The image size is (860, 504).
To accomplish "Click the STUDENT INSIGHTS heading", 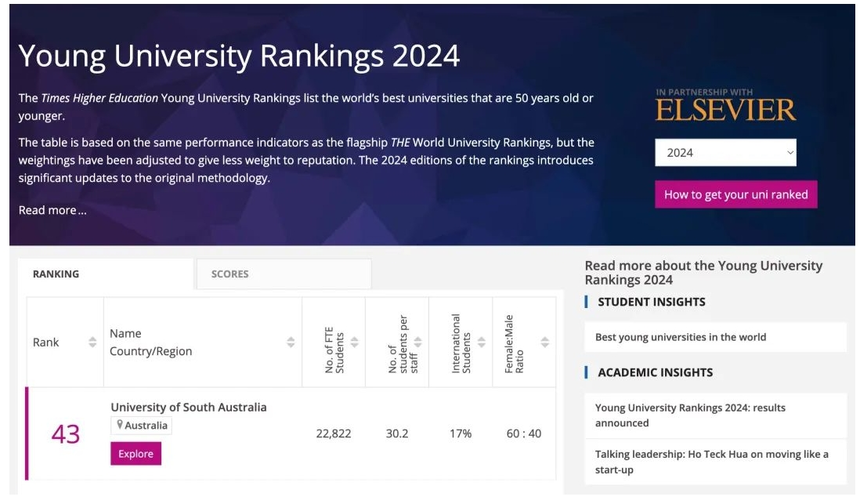I will pyautogui.click(x=652, y=302).
